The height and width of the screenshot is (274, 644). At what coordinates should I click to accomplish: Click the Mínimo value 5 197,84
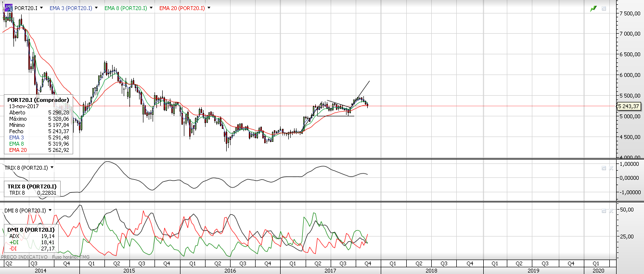click(58, 125)
